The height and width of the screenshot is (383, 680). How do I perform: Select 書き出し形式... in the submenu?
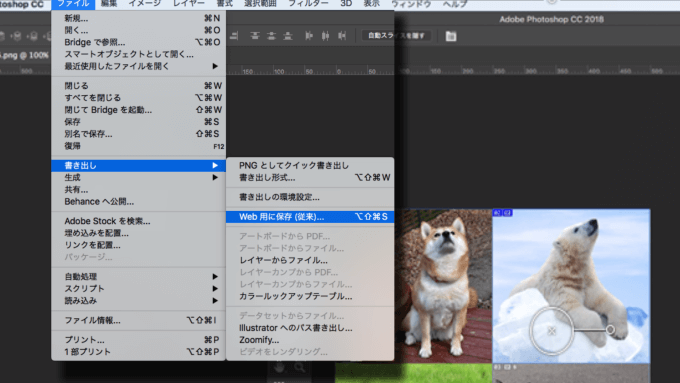pyautogui.click(x=310, y=177)
